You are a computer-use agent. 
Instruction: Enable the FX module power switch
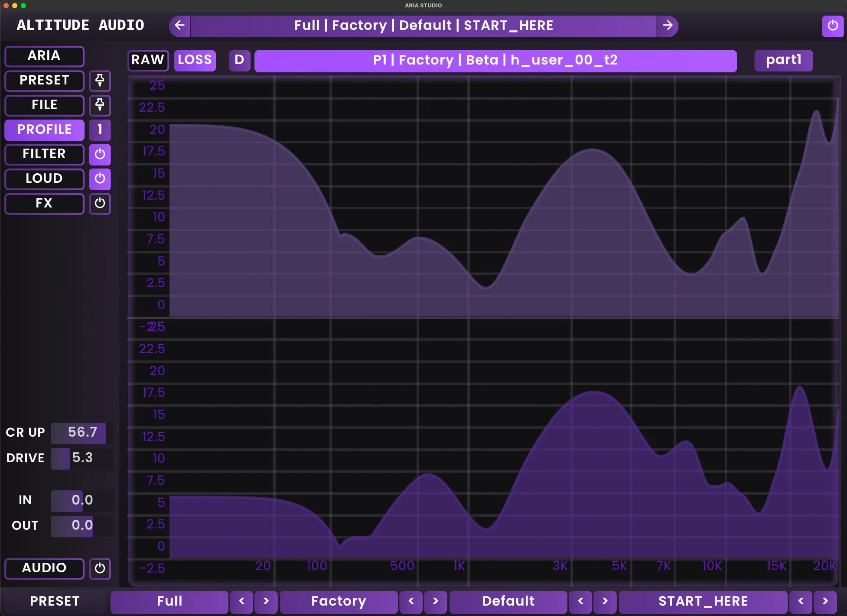(100, 204)
